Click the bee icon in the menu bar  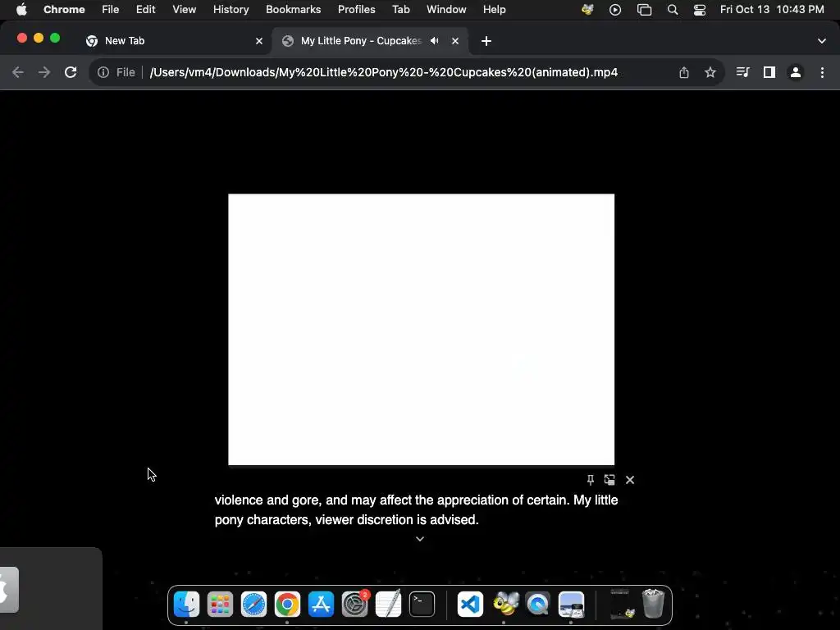click(587, 10)
